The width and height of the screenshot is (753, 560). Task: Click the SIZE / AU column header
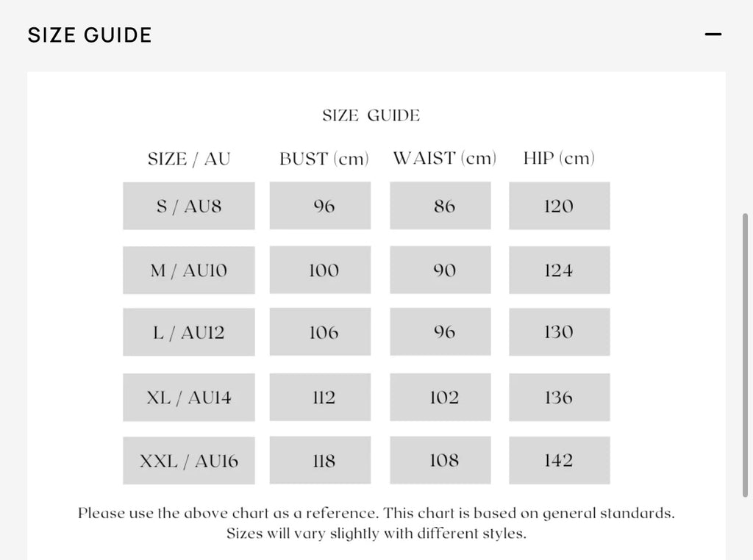tap(189, 159)
